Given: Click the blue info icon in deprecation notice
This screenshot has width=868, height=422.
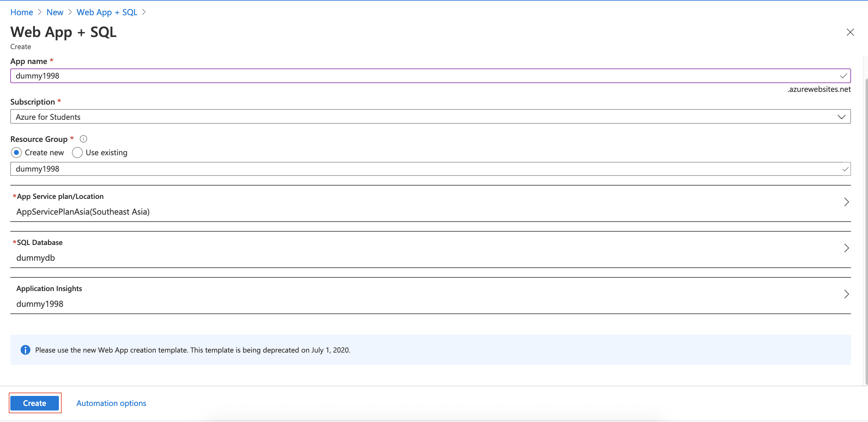Looking at the screenshot, I should coord(25,350).
